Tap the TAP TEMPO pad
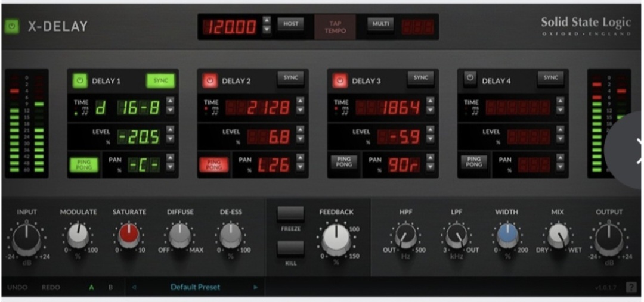The image size is (644, 302). click(335, 27)
